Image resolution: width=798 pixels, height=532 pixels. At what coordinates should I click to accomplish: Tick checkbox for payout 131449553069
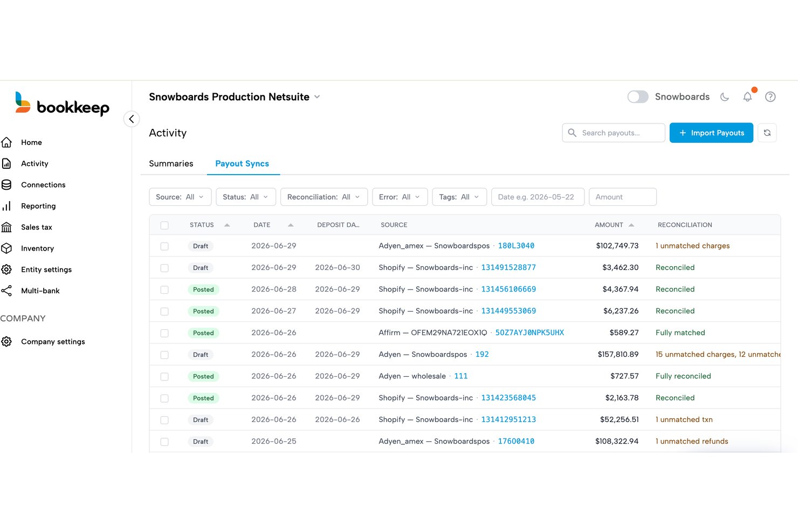[164, 312]
